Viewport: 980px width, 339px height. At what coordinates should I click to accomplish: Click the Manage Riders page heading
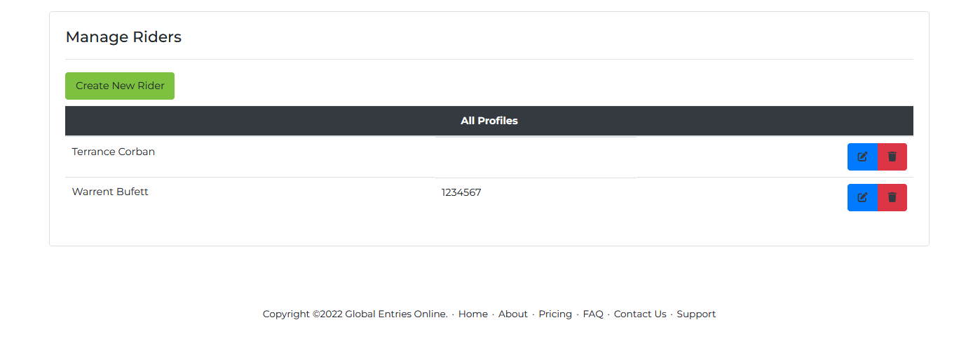(x=123, y=37)
